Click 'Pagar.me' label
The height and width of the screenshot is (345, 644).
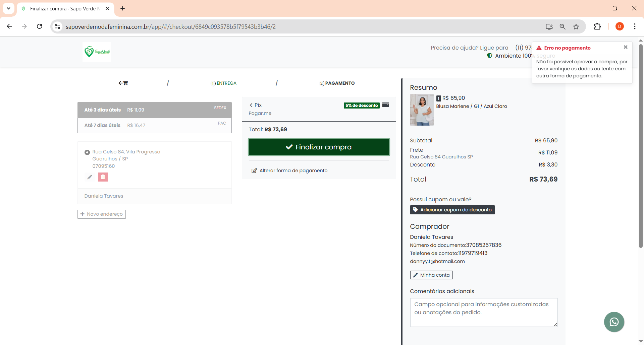[x=260, y=113]
